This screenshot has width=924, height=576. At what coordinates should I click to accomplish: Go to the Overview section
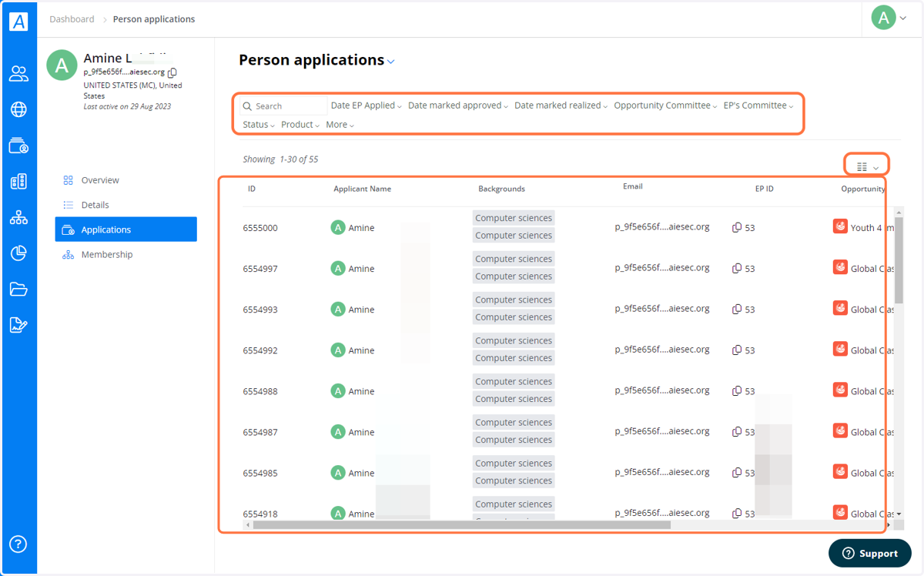[x=100, y=180]
